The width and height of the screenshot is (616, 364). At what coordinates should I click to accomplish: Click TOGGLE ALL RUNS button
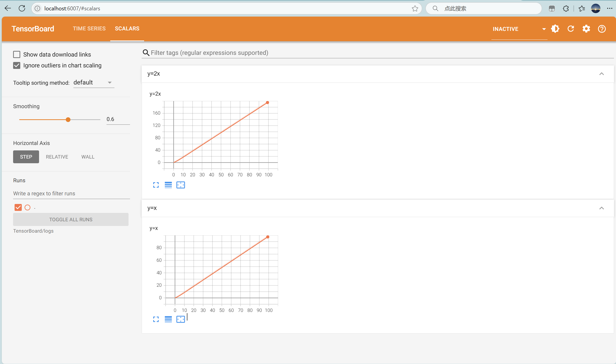[x=71, y=220]
